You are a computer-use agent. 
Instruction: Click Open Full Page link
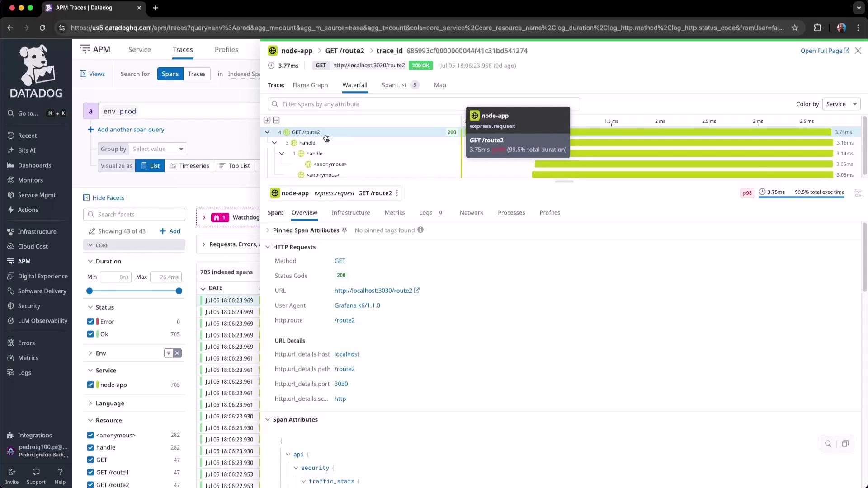(825, 51)
